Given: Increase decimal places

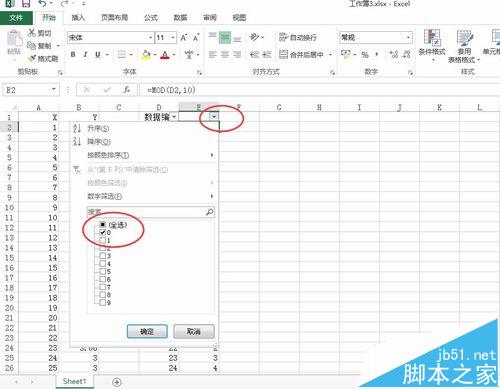Looking at the screenshot, I should click(x=394, y=54).
